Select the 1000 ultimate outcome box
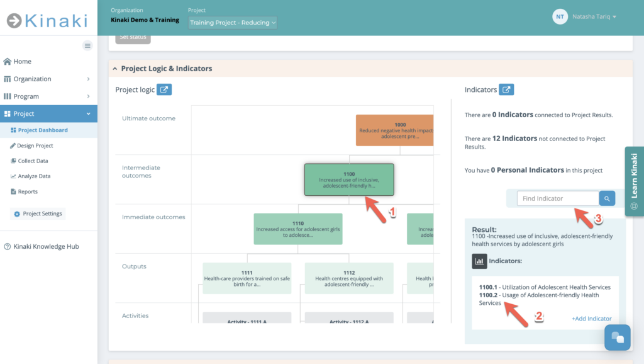Image resolution: width=644 pixels, height=364 pixels. [395, 130]
